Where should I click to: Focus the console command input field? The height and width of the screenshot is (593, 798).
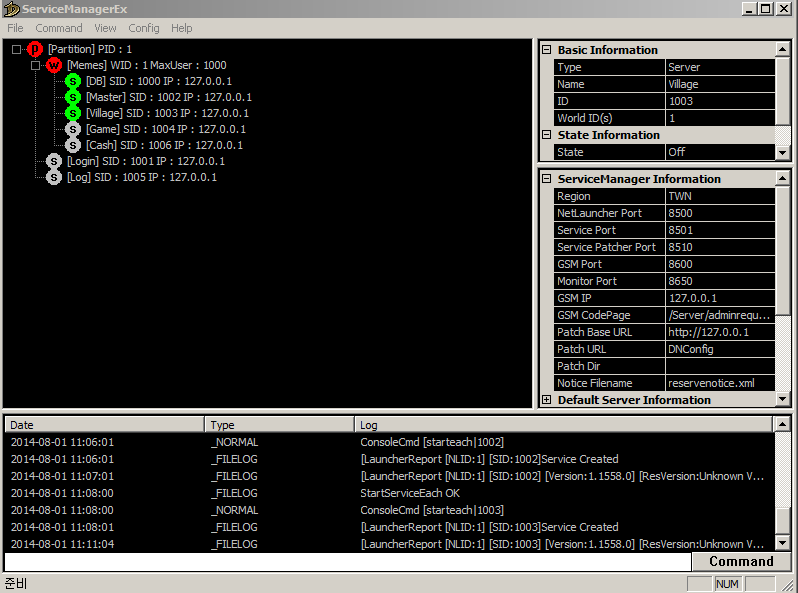[348, 562]
